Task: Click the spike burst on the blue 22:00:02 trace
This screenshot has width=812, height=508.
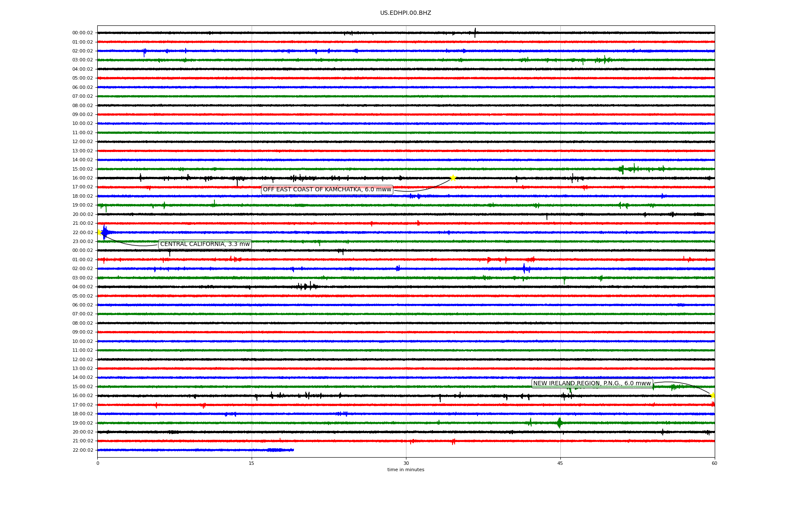Action: (x=105, y=232)
